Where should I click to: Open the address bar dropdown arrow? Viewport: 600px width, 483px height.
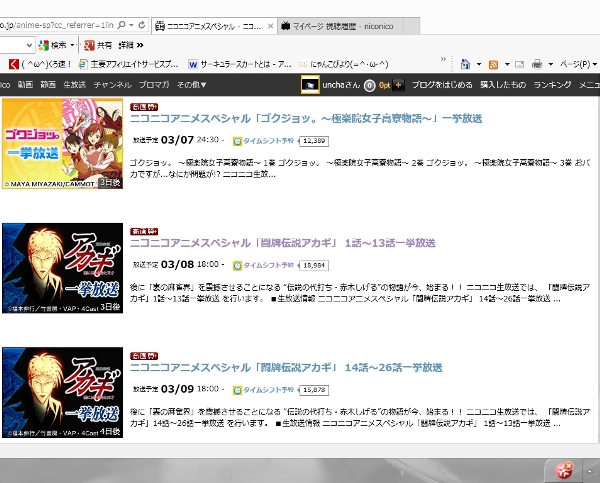tap(131, 25)
